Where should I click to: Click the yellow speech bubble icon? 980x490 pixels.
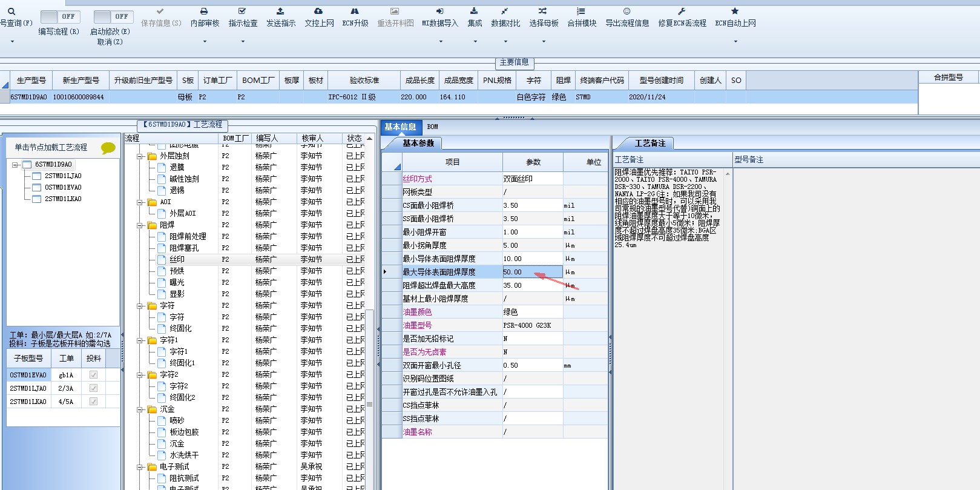[108, 148]
